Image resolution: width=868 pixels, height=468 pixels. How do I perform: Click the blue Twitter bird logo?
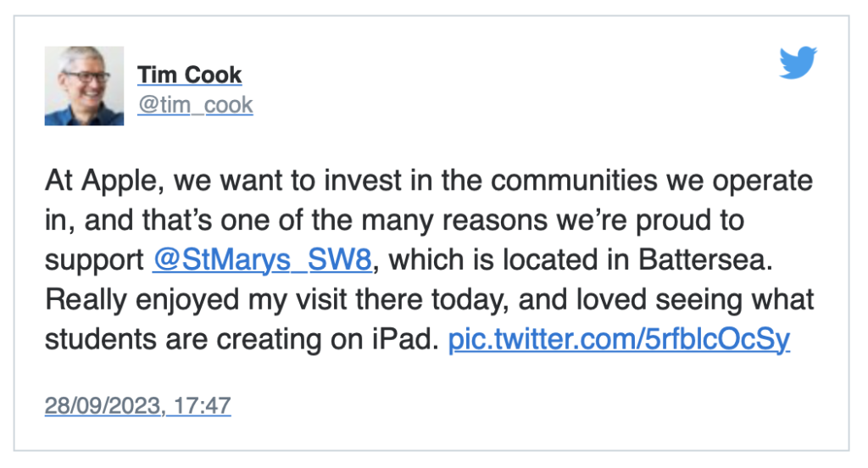[798, 63]
